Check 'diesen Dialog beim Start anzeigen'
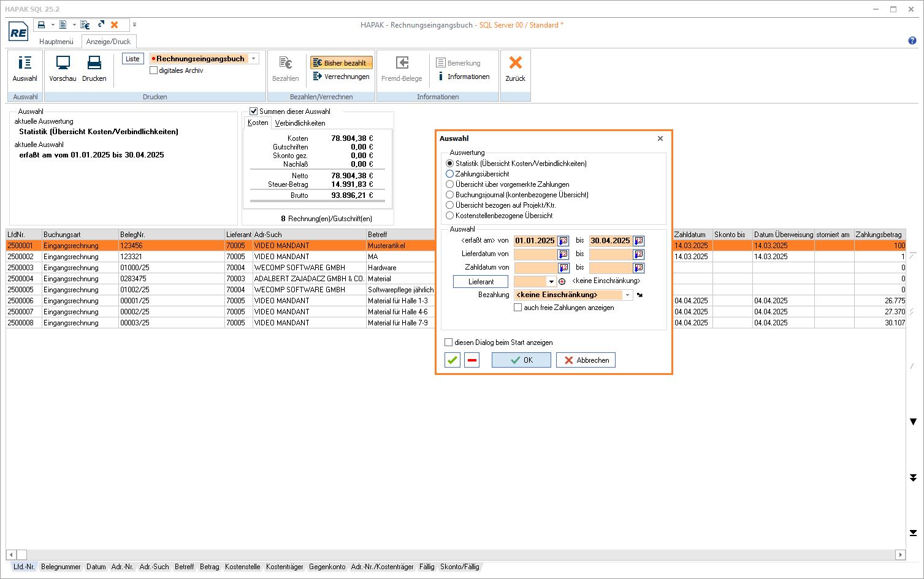 [x=449, y=342]
